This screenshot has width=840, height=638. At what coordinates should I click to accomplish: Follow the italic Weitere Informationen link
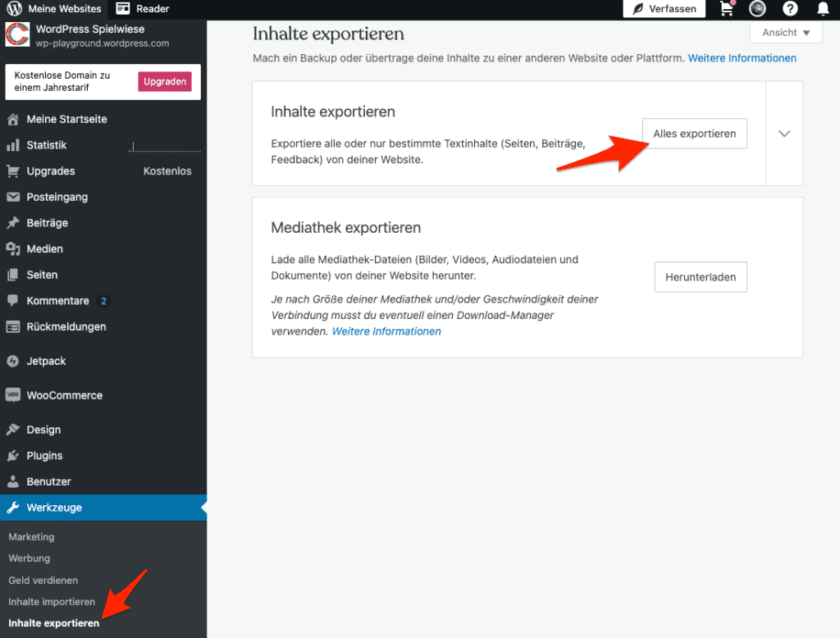pos(386,331)
